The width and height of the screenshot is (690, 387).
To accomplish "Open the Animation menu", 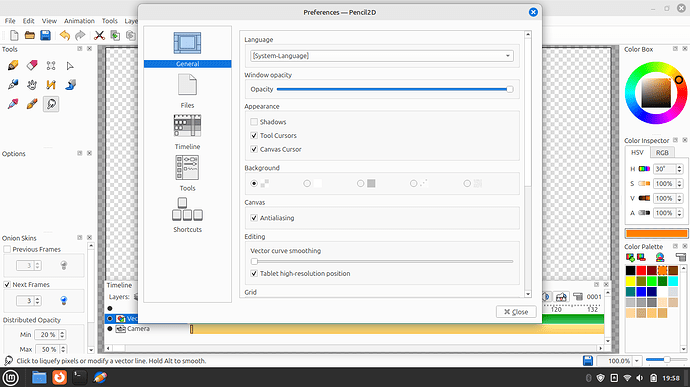I will click(x=79, y=21).
